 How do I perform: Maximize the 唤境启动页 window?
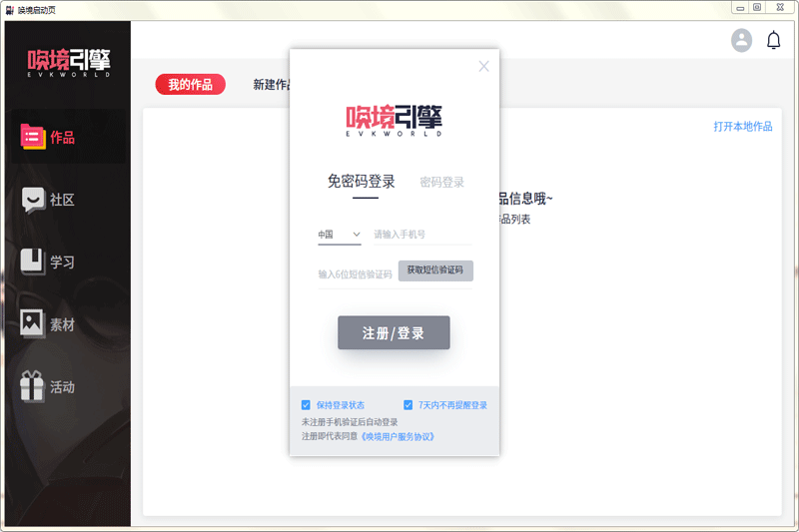pyautogui.click(x=757, y=7)
